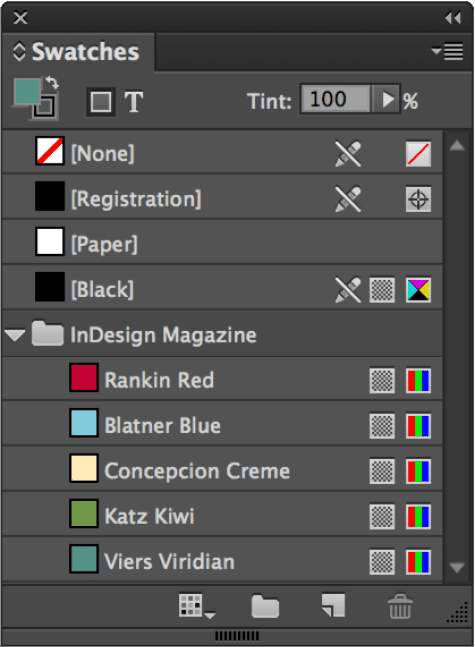Cycle panel size arrows beside Swatches title

(19, 52)
